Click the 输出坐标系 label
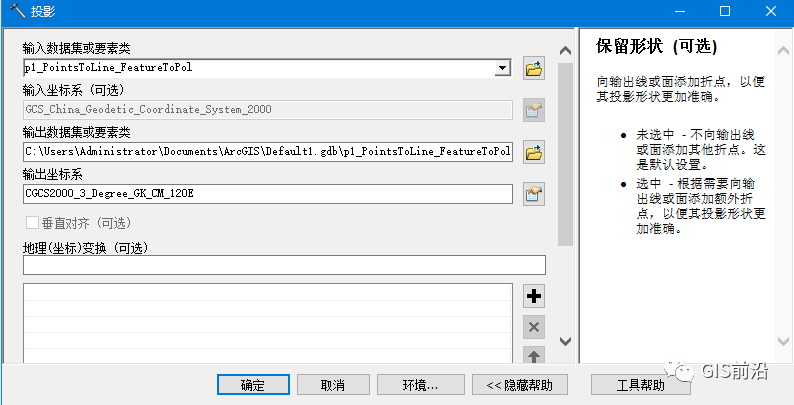 [x=53, y=175]
